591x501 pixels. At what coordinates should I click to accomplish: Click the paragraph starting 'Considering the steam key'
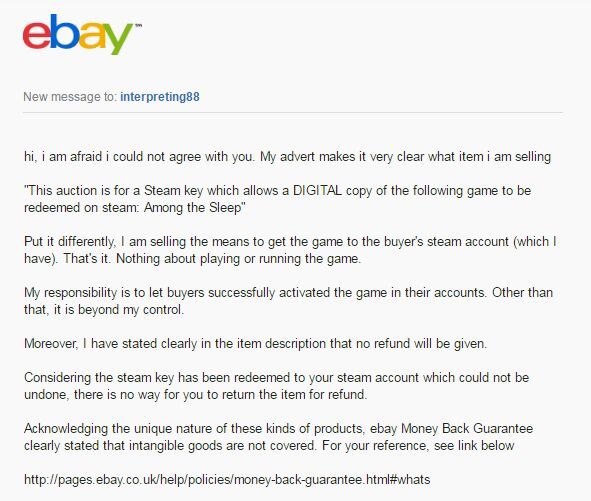277,386
